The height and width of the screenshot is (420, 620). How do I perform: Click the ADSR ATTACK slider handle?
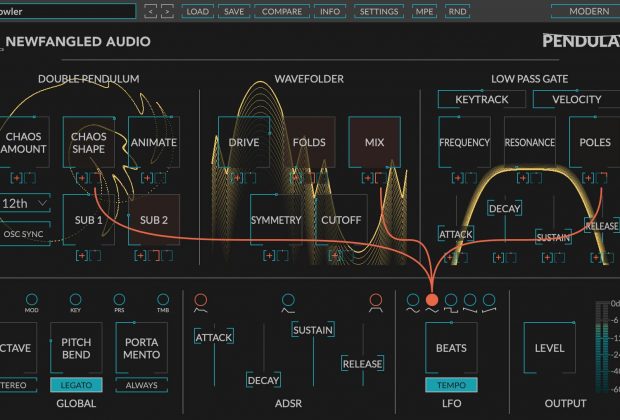tap(214, 337)
